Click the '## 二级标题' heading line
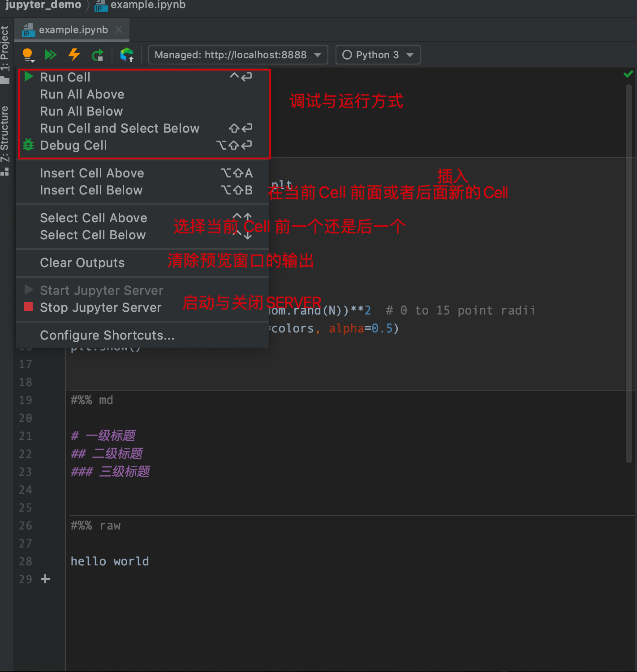The height and width of the screenshot is (672, 637). pos(107,453)
